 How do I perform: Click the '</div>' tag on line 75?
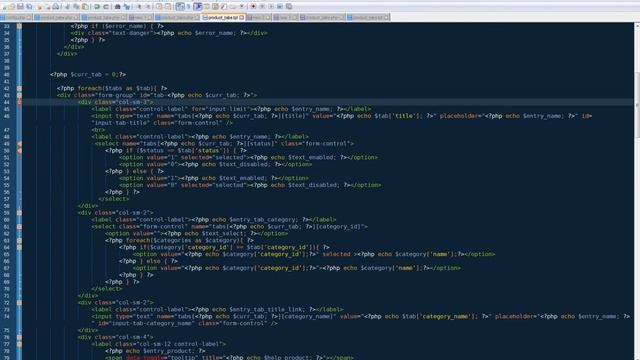(x=87, y=330)
